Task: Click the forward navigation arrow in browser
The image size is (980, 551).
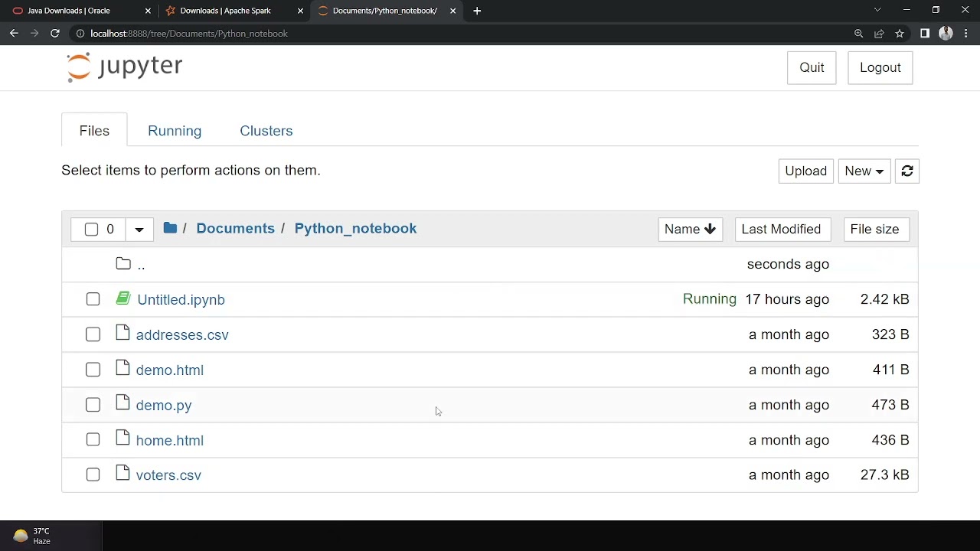Action: 34,34
